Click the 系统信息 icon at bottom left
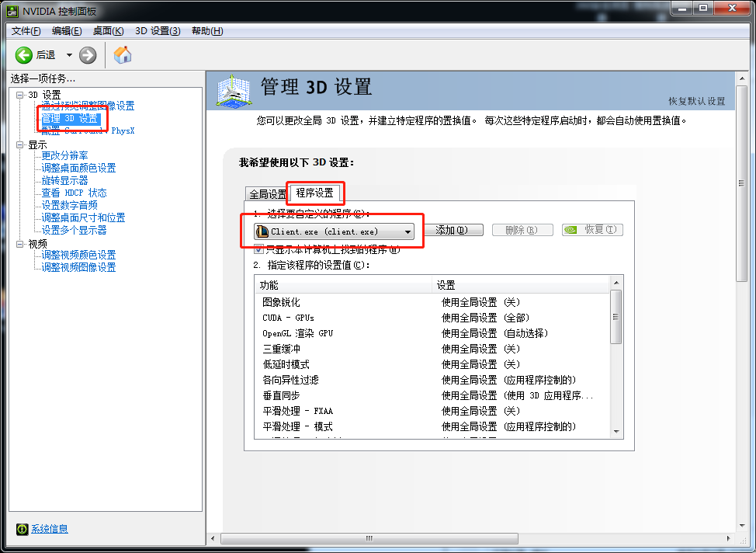The width and height of the screenshot is (756, 553). point(22,529)
